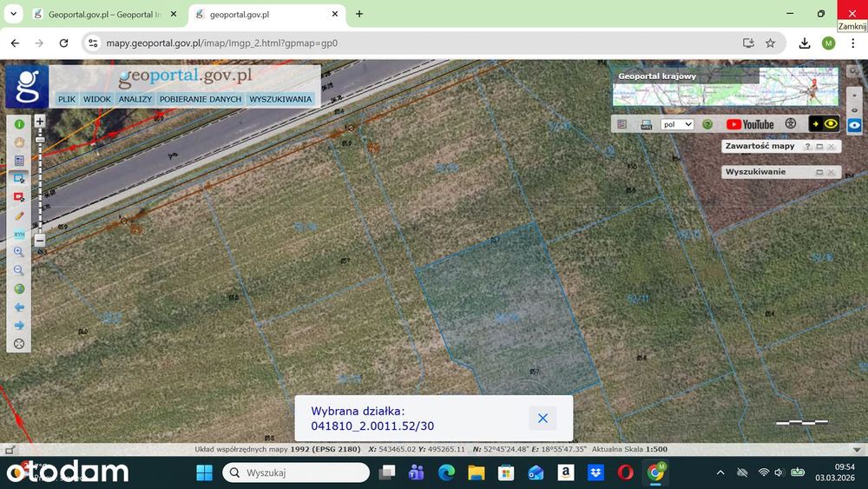Bookmark this page with star icon
Image resolution: width=868 pixels, height=489 pixels.
point(770,43)
